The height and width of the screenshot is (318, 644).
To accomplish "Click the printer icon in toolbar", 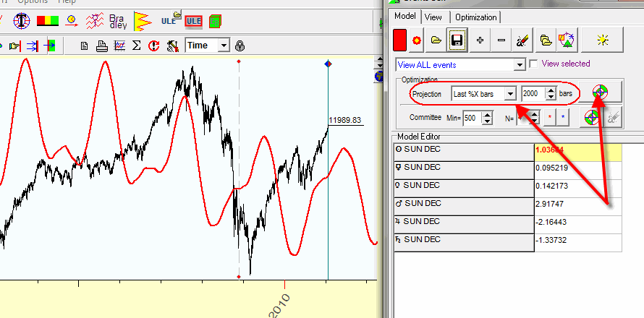I will pos(102,46).
